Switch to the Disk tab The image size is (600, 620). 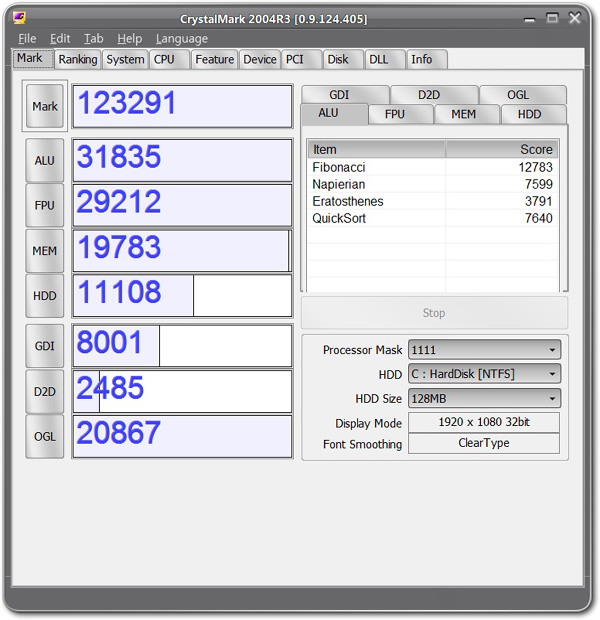tap(343, 59)
